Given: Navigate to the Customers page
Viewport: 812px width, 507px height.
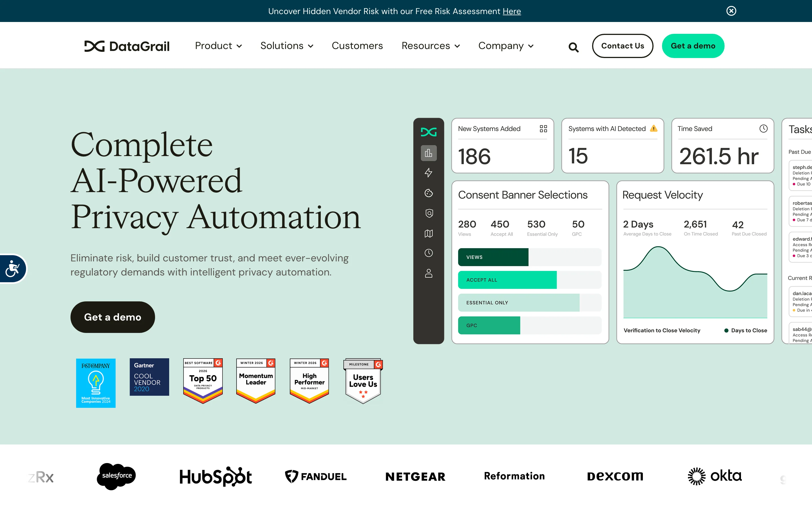Looking at the screenshot, I should pyautogui.click(x=357, y=46).
